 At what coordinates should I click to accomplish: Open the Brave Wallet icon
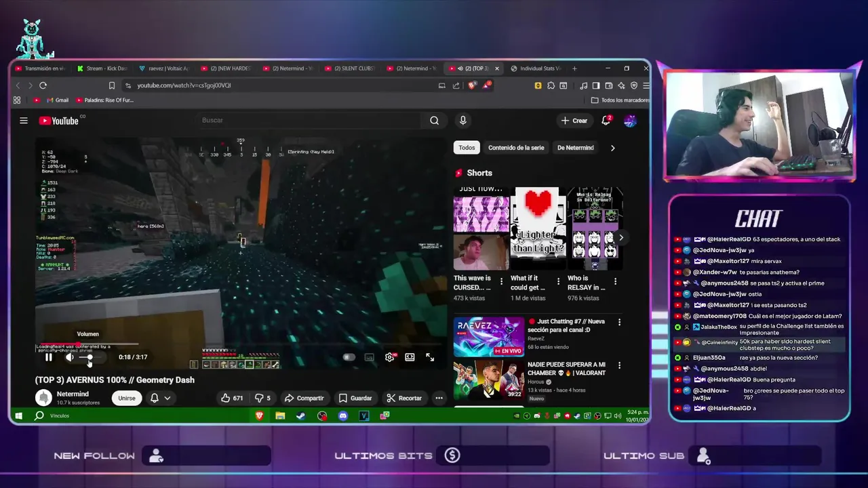click(609, 85)
